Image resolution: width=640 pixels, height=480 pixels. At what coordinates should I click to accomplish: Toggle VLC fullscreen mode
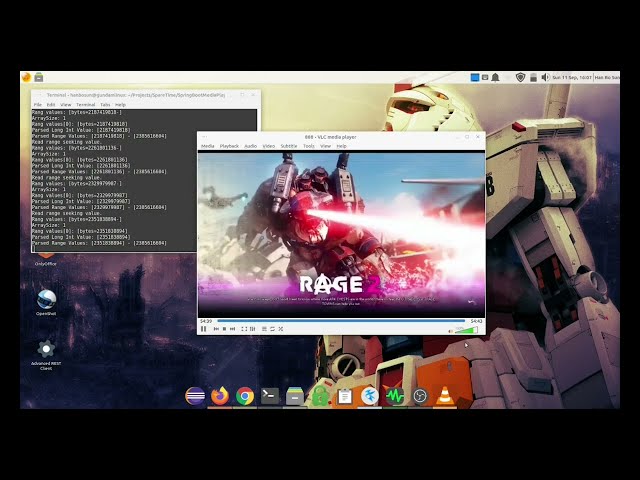tap(244, 329)
